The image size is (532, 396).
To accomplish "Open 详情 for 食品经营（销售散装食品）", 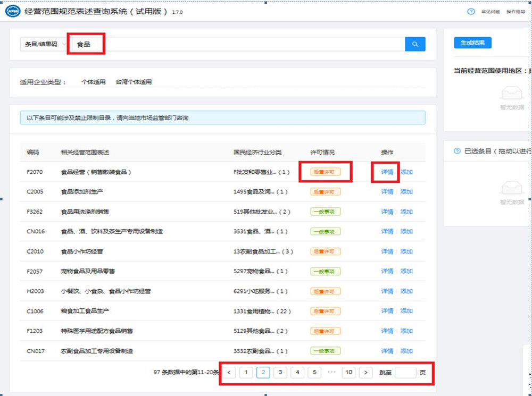I will click(x=387, y=172).
